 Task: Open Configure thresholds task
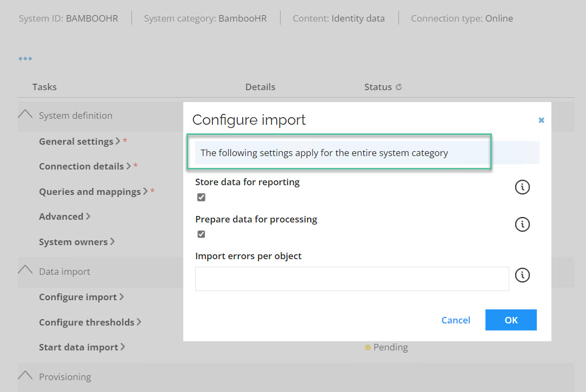90,322
